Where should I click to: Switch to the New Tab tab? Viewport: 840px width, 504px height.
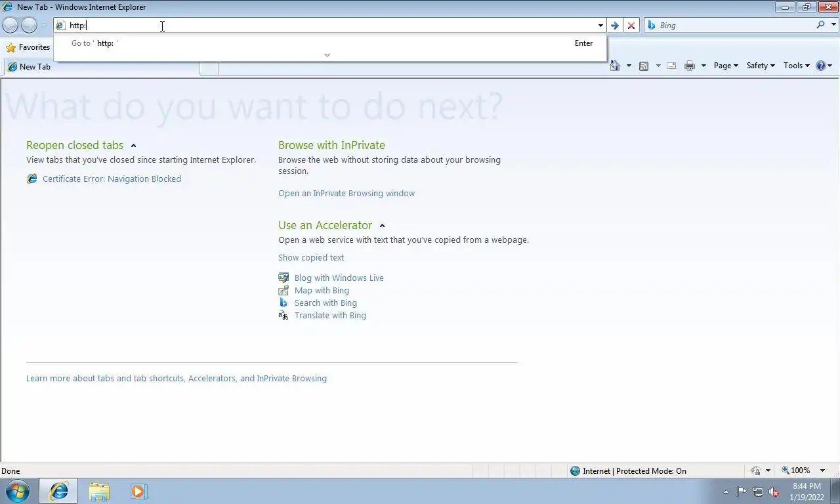(x=102, y=66)
